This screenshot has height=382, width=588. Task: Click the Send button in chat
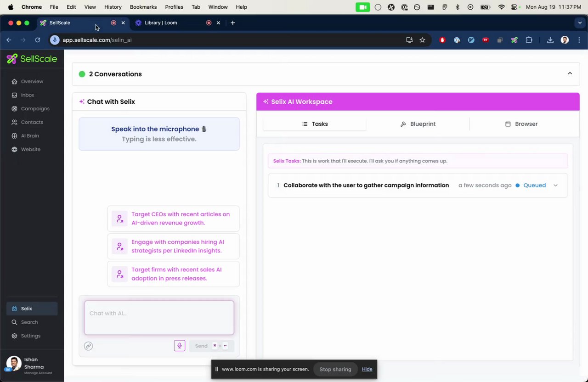[x=211, y=346]
